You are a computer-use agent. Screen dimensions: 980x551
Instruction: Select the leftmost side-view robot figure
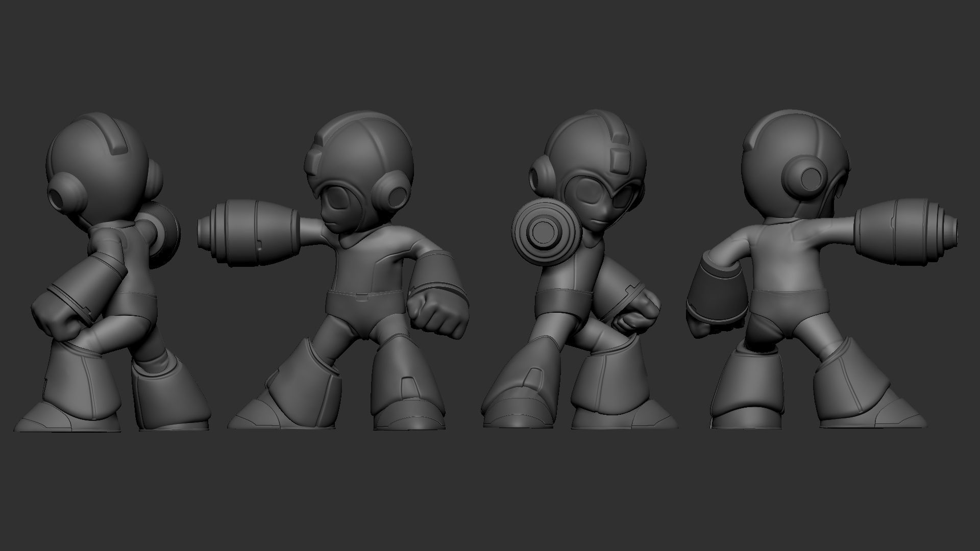coord(112,272)
